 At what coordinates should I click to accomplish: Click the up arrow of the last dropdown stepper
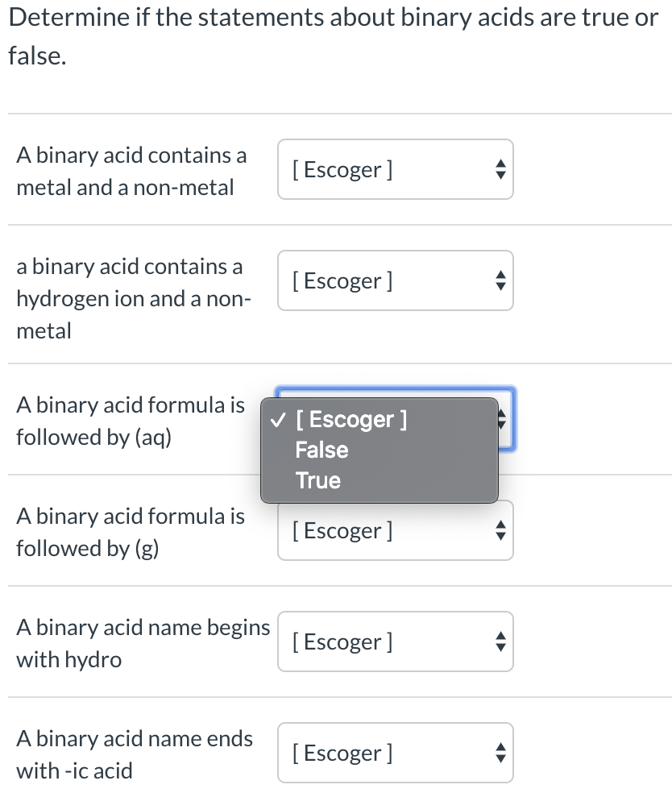500,748
